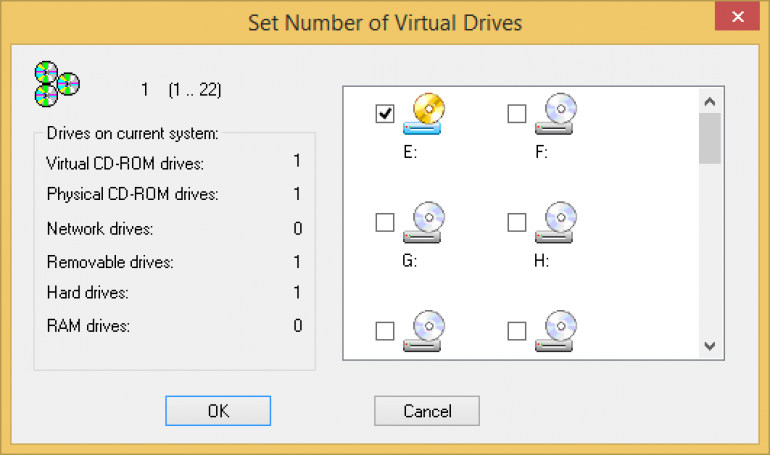Click the drive list scrollbar thumb
Image resolution: width=770 pixels, height=455 pixels.
point(710,138)
